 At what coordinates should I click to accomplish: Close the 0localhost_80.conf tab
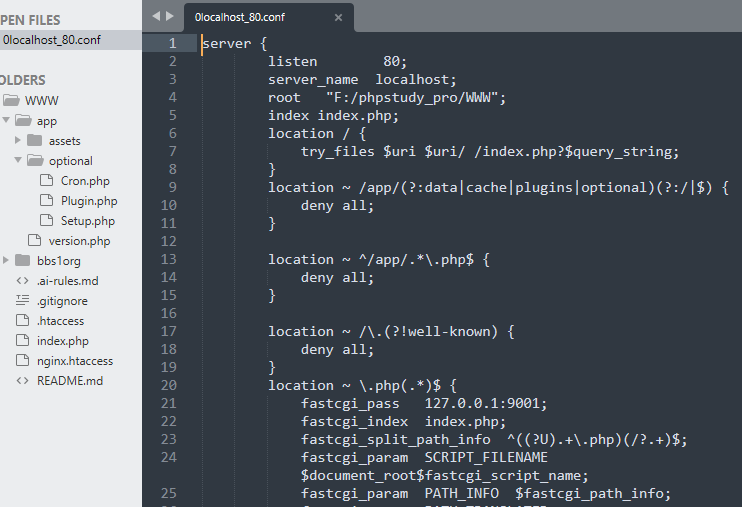pos(338,18)
